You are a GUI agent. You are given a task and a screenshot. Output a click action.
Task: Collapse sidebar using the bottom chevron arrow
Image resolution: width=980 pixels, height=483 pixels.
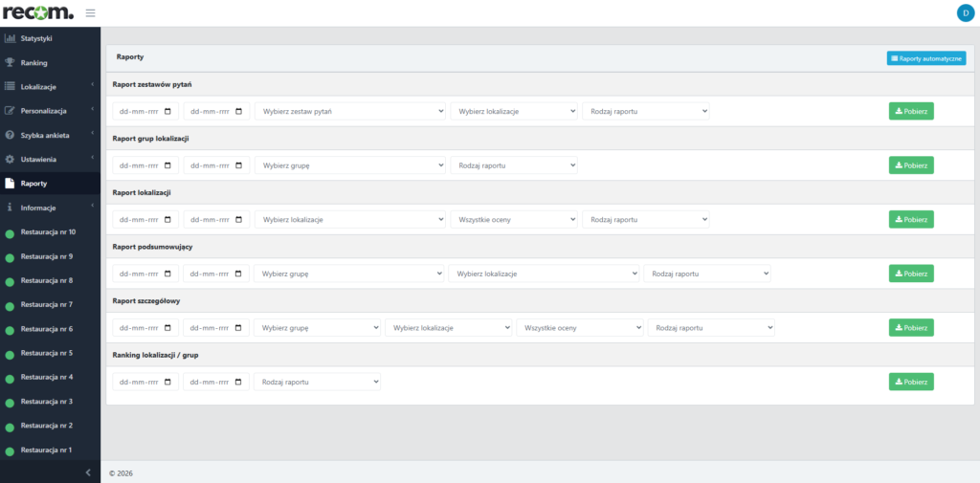pos(87,472)
